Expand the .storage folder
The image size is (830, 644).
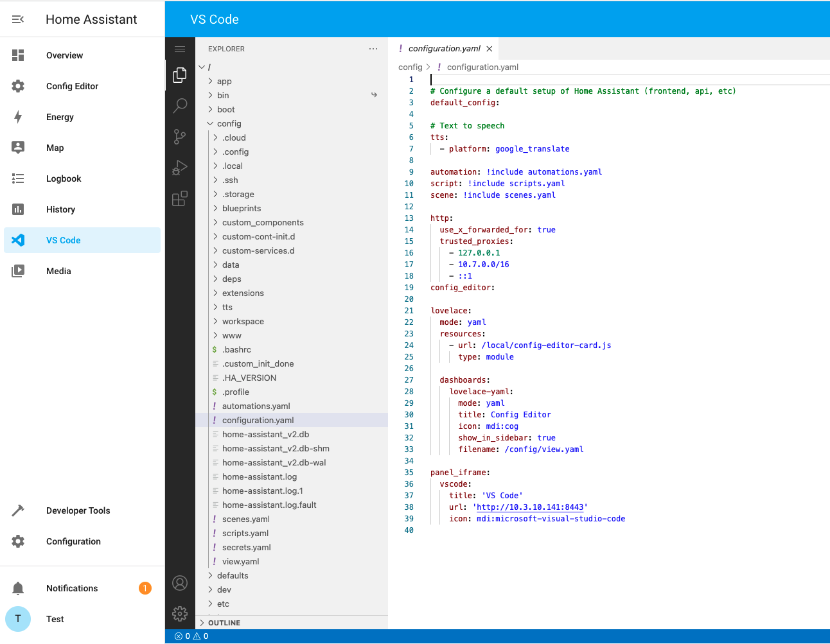click(215, 194)
